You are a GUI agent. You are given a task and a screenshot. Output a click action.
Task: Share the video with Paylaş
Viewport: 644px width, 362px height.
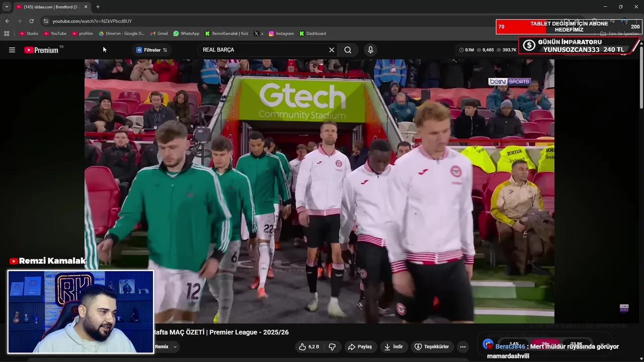(x=360, y=347)
